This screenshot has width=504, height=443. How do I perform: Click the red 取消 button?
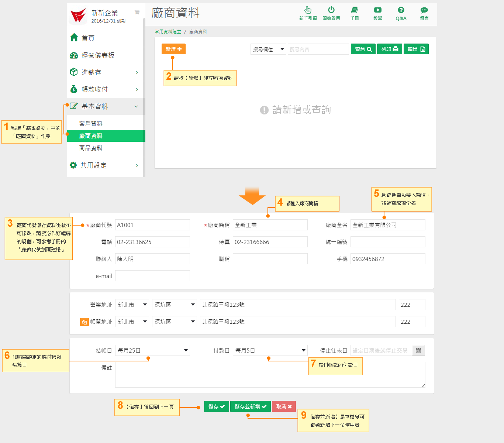coord(284,406)
